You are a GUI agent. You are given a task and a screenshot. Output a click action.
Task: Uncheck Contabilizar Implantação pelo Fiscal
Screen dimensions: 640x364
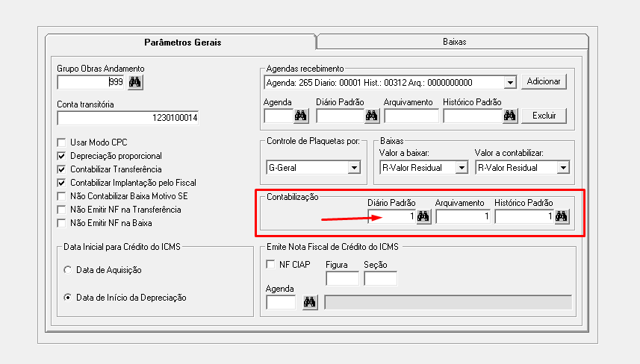[x=62, y=183]
